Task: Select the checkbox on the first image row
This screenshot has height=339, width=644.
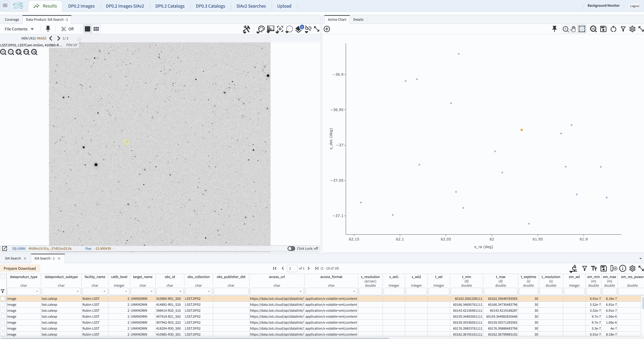Action: (x=3, y=298)
